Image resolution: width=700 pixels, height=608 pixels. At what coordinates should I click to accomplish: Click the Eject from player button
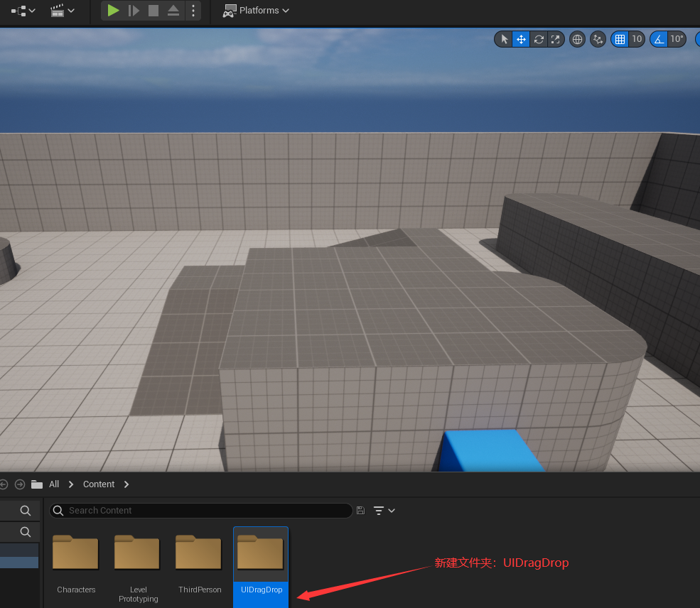coord(173,10)
